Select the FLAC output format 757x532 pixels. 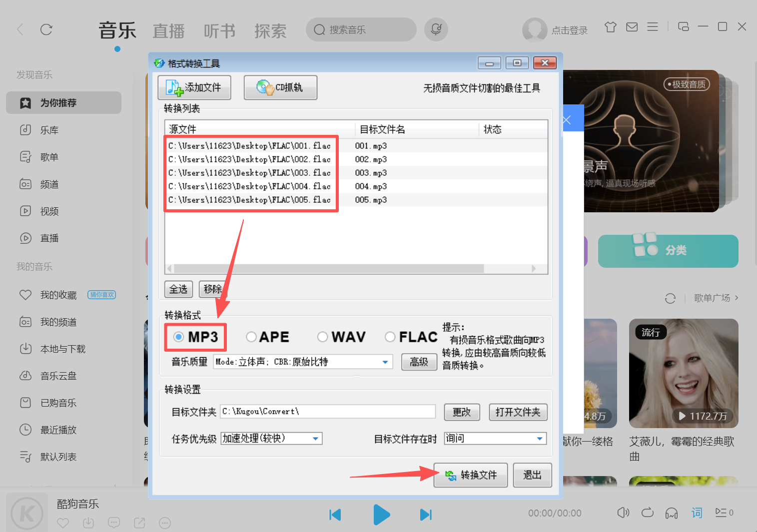(x=390, y=337)
